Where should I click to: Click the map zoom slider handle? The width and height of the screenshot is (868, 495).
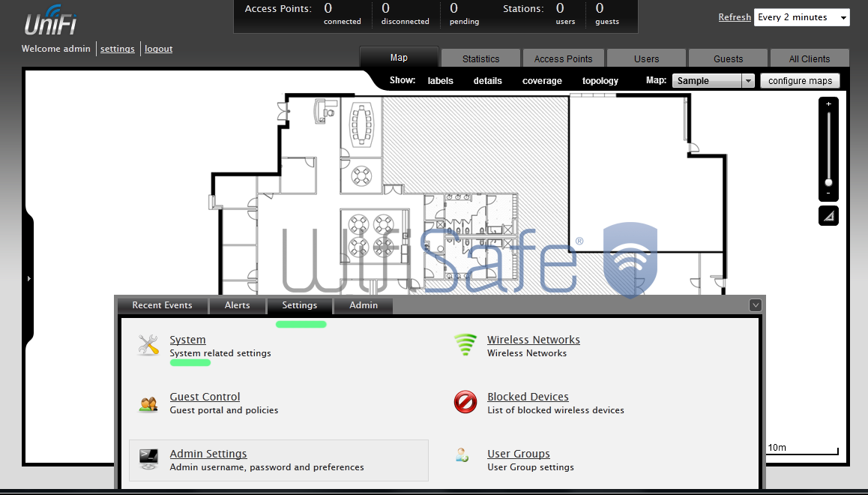828,182
